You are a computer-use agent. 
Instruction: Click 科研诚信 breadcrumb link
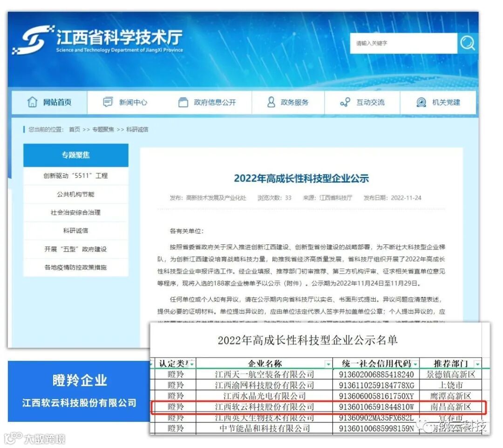(x=137, y=129)
